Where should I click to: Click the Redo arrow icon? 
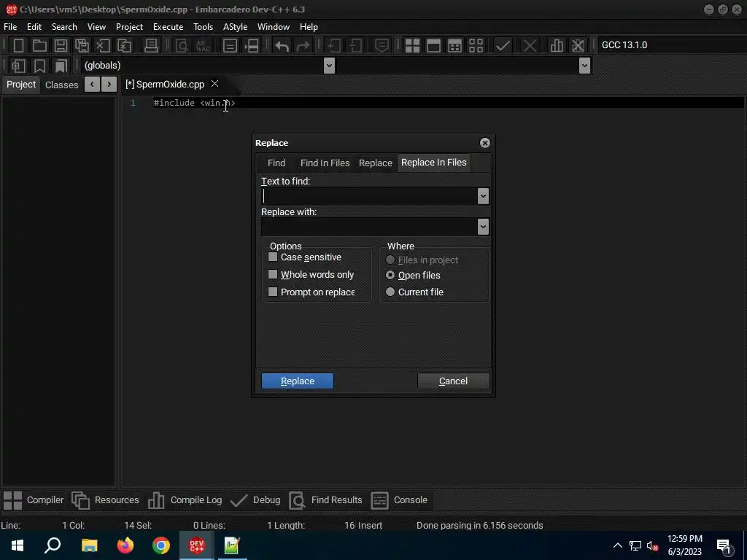coord(303,45)
